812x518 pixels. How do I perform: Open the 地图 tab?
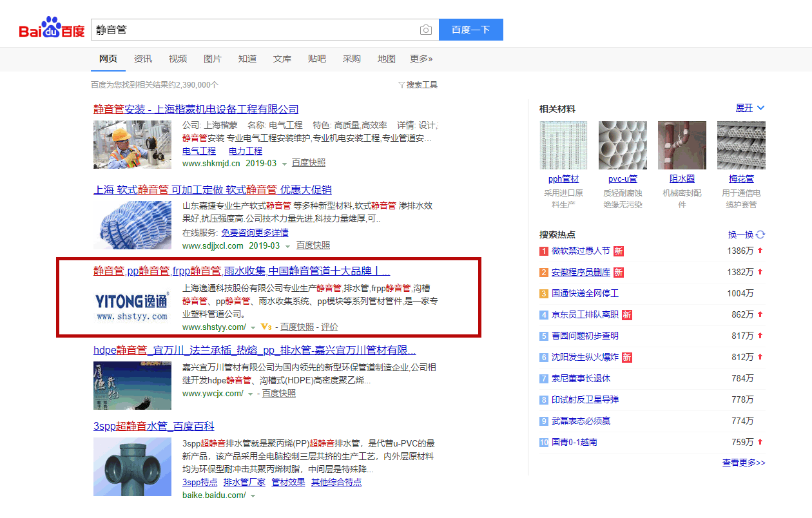tap(387, 59)
